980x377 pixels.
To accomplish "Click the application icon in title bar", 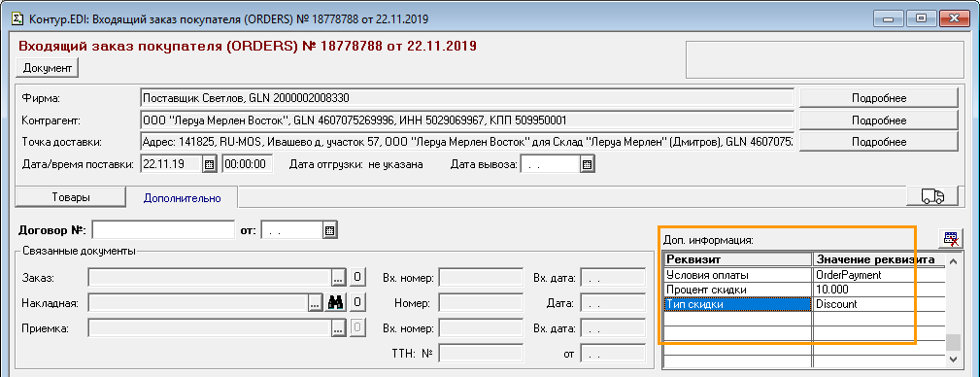I will pyautogui.click(x=18, y=18).
